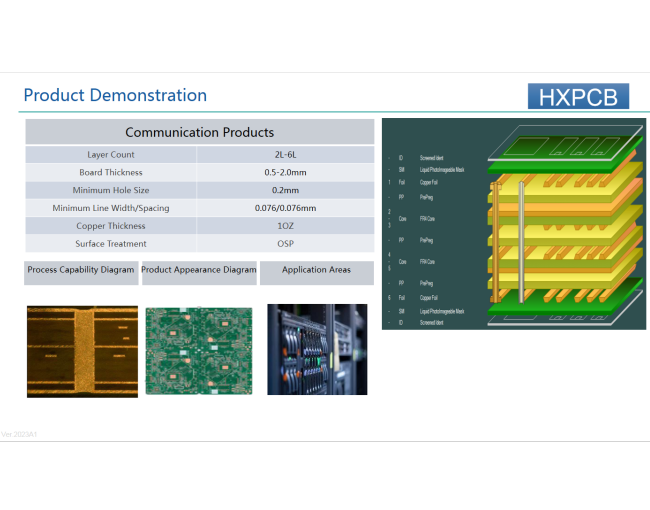Viewport: 650px width, 510px height.
Task: Open the green circuit board photo
Action: (x=198, y=350)
